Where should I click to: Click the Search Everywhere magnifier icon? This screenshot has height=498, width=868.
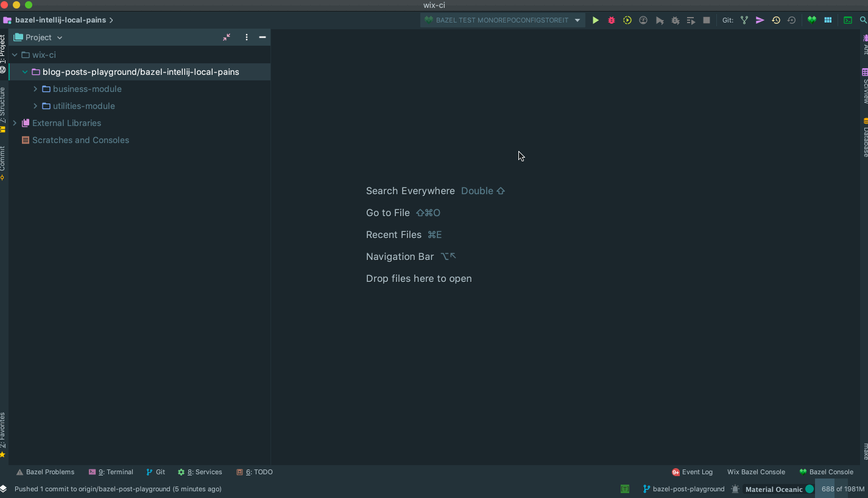coord(863,20)
